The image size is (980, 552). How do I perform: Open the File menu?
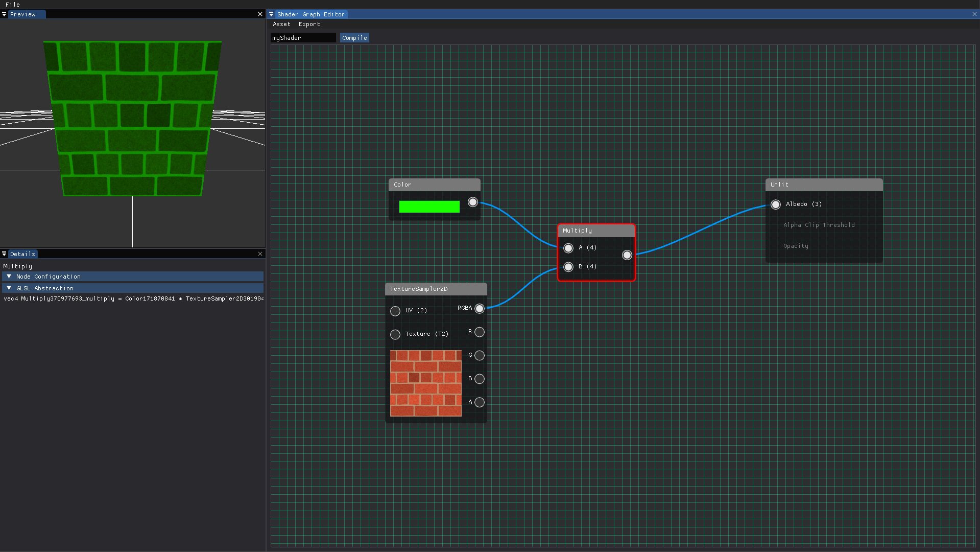click(x=13, y=5)
